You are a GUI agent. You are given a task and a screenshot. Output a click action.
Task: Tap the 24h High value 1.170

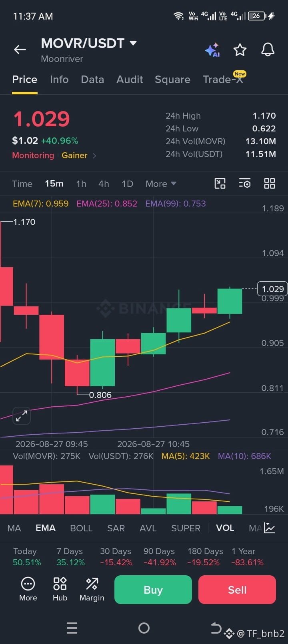coord(264,116)
